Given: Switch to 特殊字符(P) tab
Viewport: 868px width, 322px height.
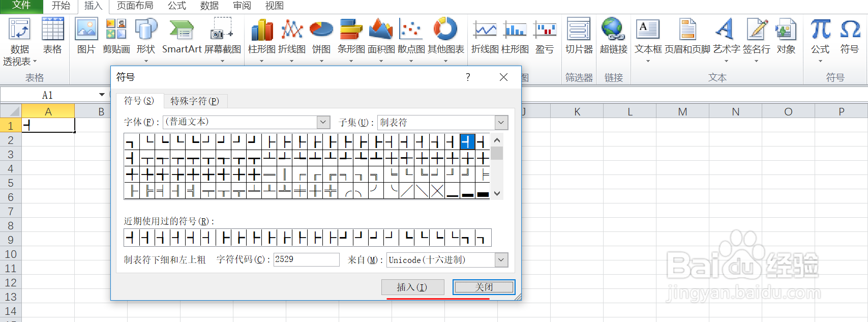Looking at the screenshot, I should pos(195,101).
